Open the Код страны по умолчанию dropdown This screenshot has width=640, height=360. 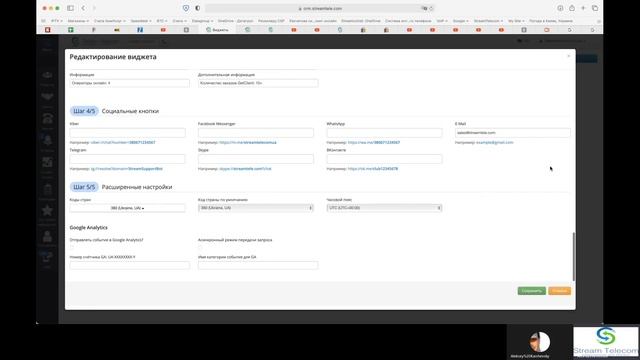coord(256,208)
